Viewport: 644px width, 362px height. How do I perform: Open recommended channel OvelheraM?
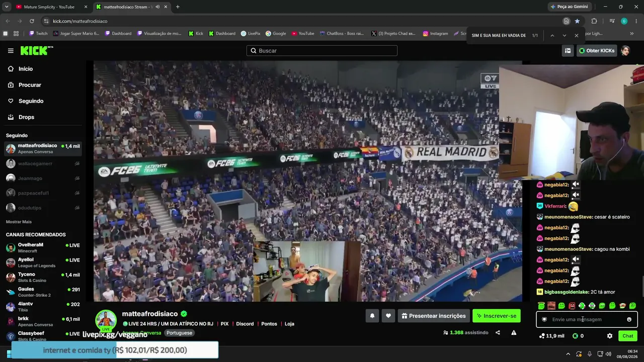43,248
